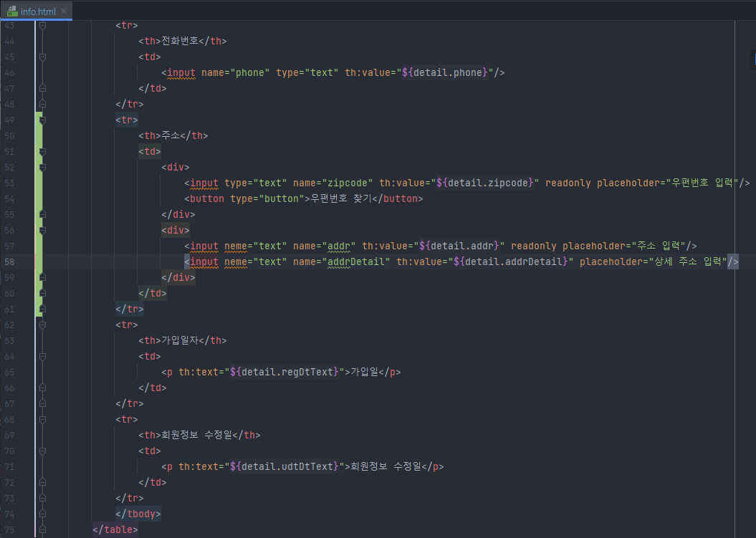
Task: Toggle the </tbody> fold end marker on line 74
Action: (42, 514)
